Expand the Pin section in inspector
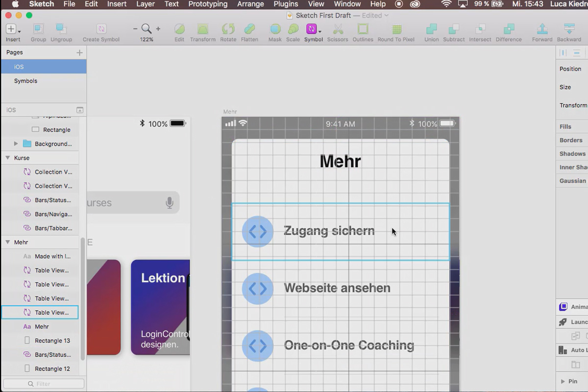The image size is (588, 392). point(563,381)
